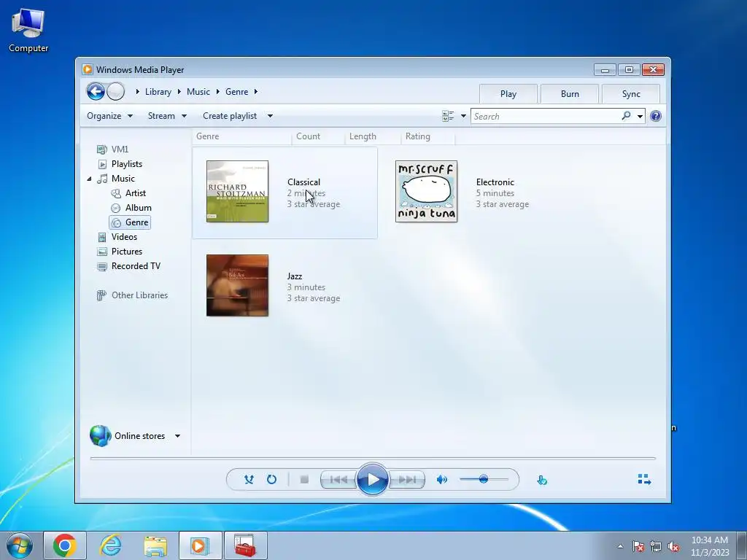Select Music in the sidebar
Image resolution: width=747 pixels, height=560 pixels.
116,179
